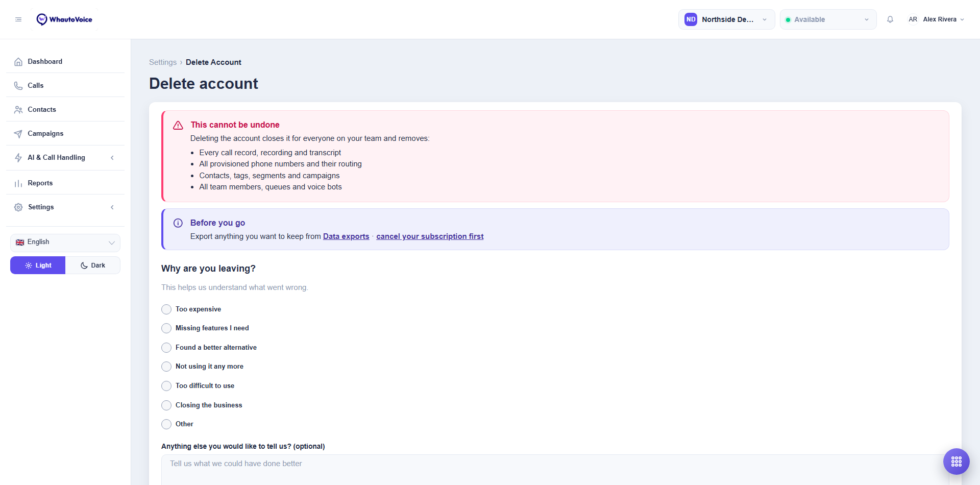The height and width of the screenshot is (485, 980).
Task: Open the floating apps grid button
Action: pos(957,462)
